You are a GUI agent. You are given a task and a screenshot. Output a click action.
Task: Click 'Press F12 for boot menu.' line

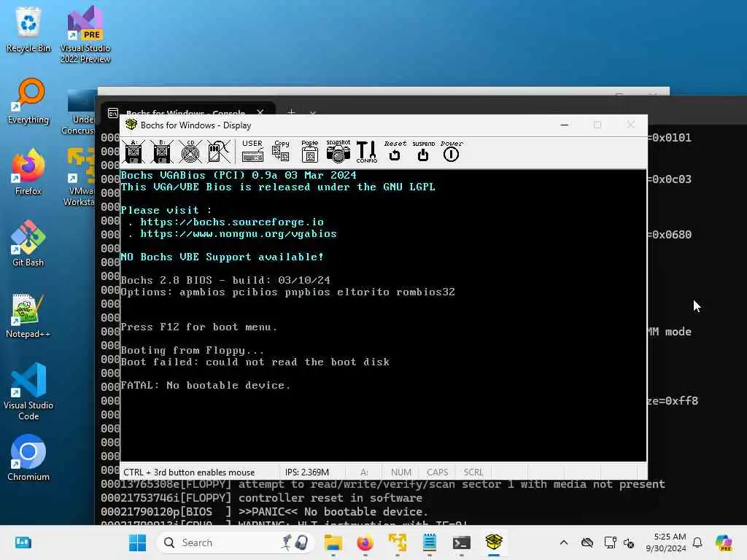[198, 327]
